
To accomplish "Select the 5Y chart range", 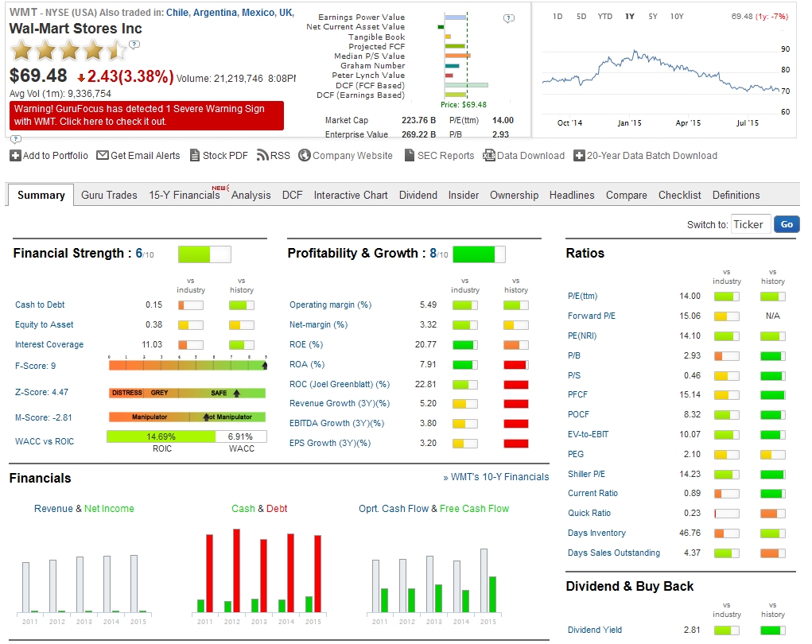I will point(652,17).
